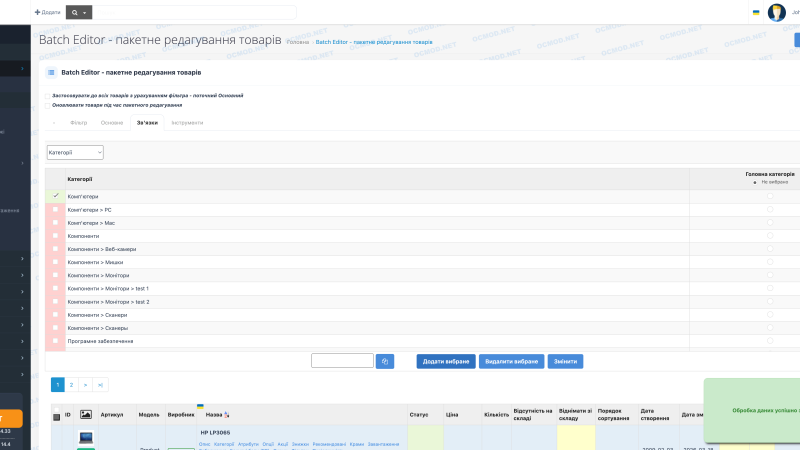Switch to the 'Основне' tab
This screenshot has width=800, height=450.
(x=112, y=123)
